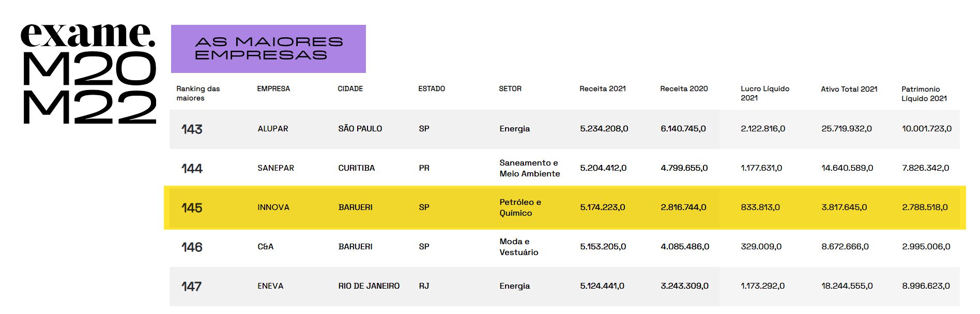Click the ranking number 145

click(x=192, y=208)
